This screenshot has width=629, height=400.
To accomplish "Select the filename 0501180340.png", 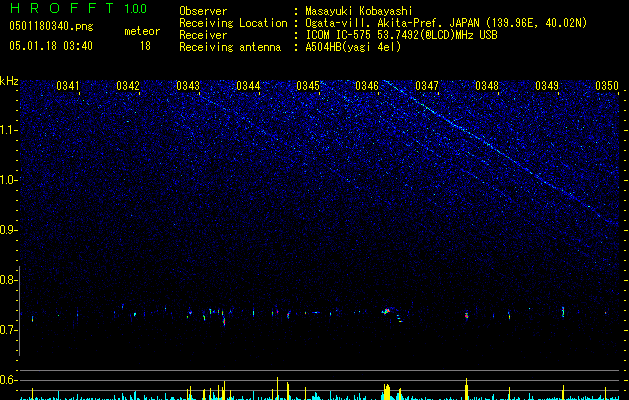I will (x=51, y=26).
